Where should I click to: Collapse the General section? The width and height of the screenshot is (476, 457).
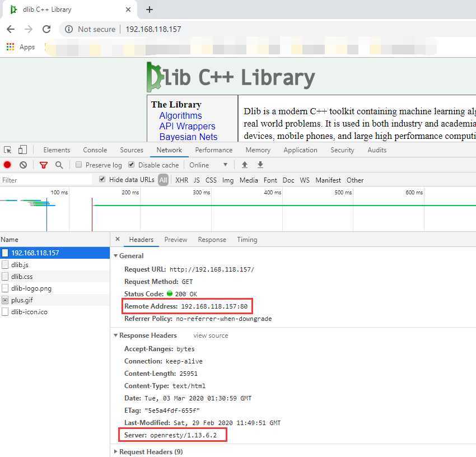(116, 256)
